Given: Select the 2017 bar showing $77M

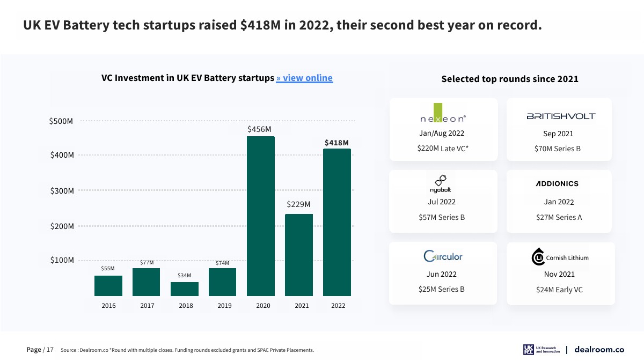Looking at the screenshot, I should [x=147, y=282].
